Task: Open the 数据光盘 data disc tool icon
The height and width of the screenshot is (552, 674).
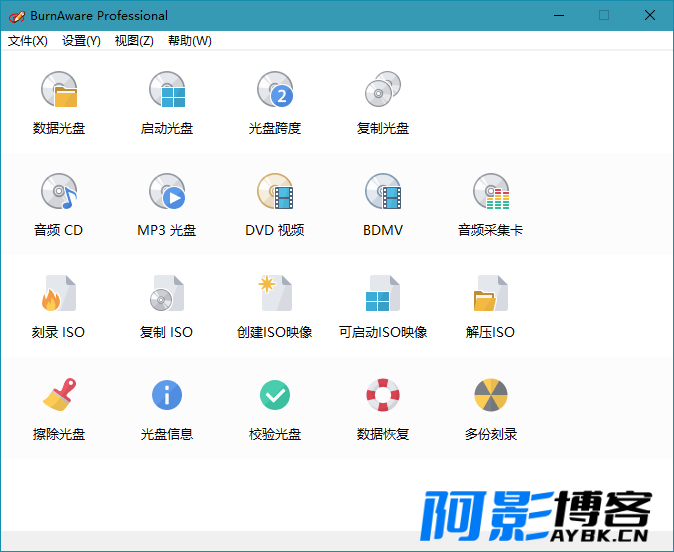Action: click(59, 89)
